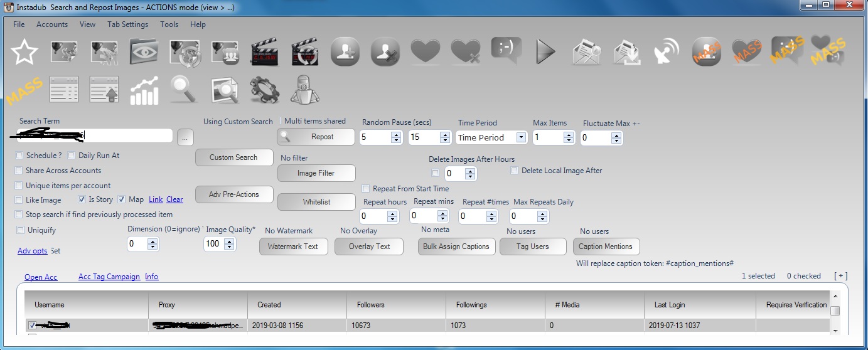Click the Adv Pre-Actions button
The width and height of the screenshot is (868, 350).
234,194
